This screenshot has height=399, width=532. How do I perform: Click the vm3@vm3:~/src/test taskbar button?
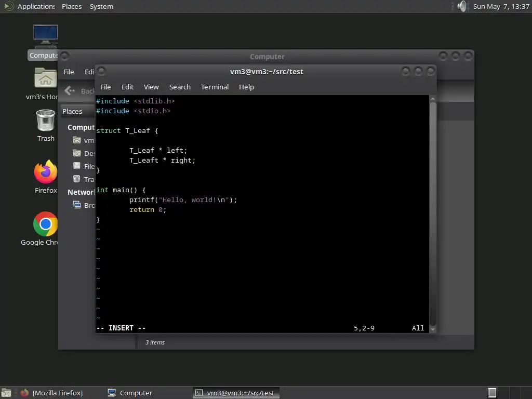[x=236, y=393]
